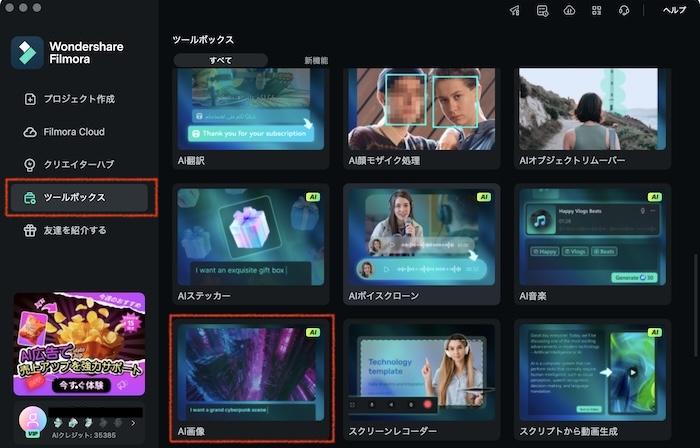This screenshot has width=700, height=448.
Task: Launch the AIボイスクローン tool card
Action: pyautogui.click(x=421, y=244)
